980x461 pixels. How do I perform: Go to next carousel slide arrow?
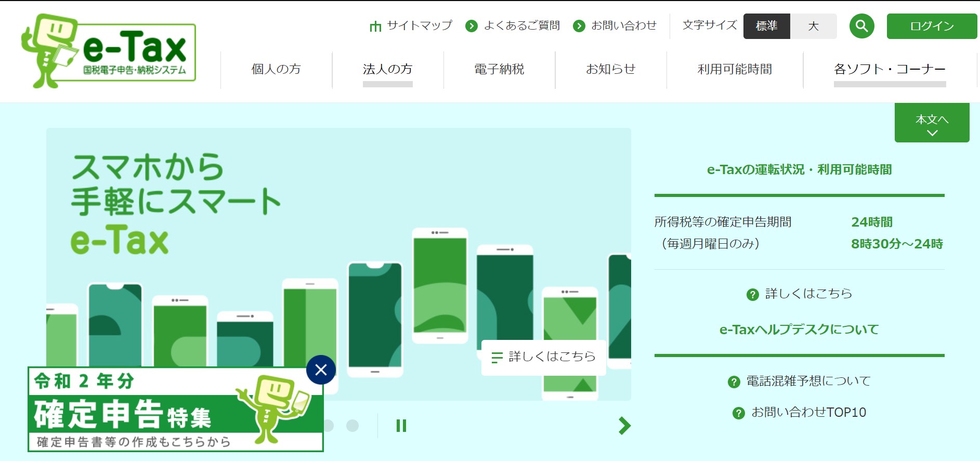[x=624, y=426]
